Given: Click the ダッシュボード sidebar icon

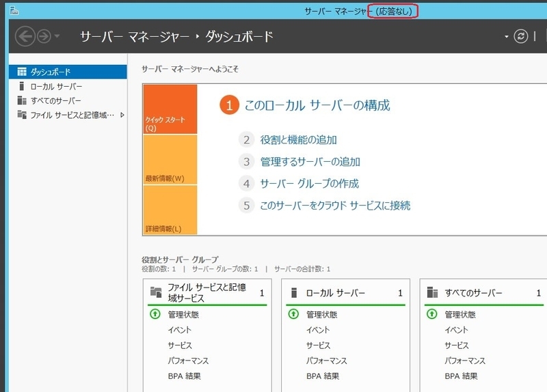Looking at the screenshot, I should (x=22, y=72).
